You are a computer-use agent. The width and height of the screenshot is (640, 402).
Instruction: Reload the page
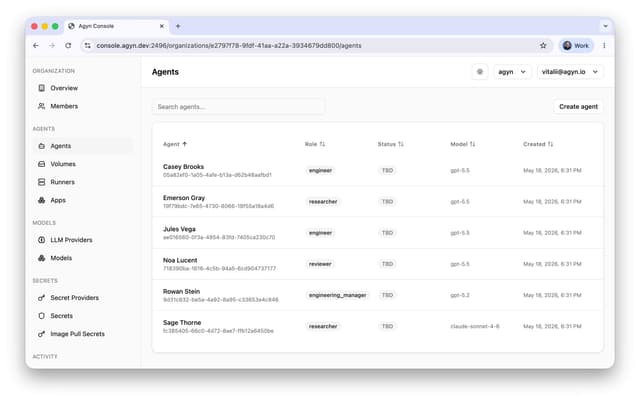(68, 46)
